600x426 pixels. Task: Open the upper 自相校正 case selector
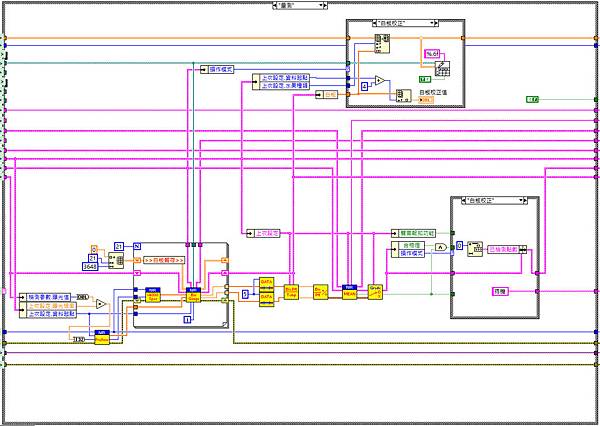(405, 23)
